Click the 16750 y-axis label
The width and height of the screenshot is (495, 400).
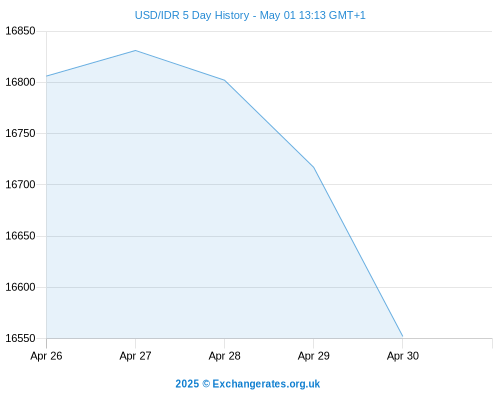pyautogui.click(x=20, y=133)
